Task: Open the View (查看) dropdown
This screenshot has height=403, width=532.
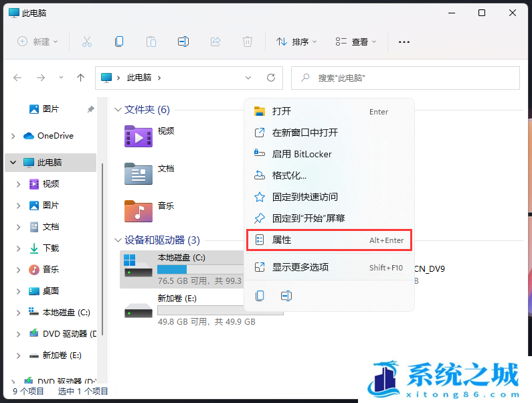Action: [x=356, y=42]
